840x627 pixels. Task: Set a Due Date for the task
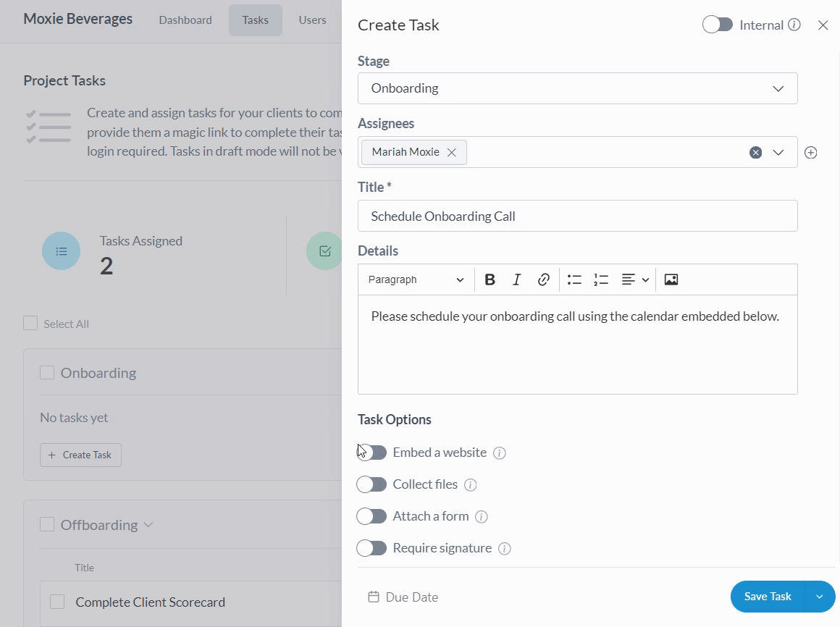click(404, 597)
